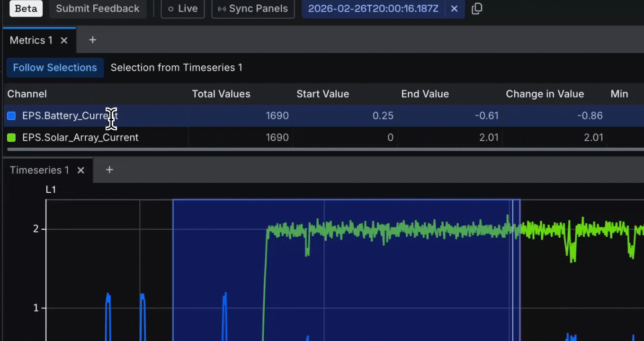This screenshot has width=644, height=341.
Task: Click Battery_Current end value -0.61
Action: 486,116
